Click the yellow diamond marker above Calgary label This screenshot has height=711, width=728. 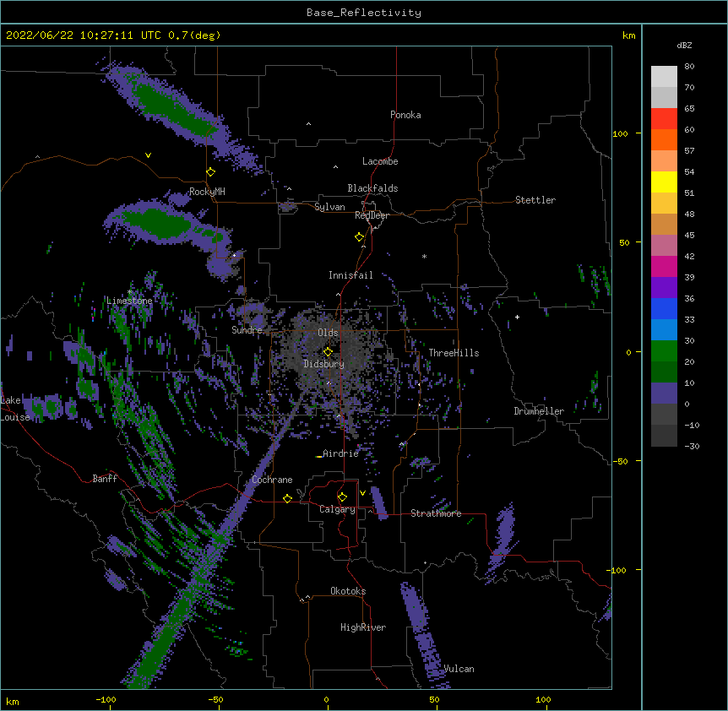(342, 497)
